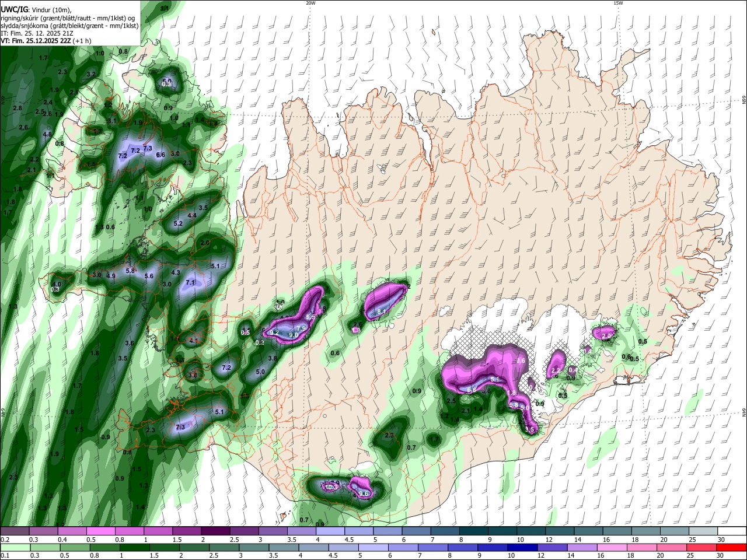Click the 4.0 value in the western peninsula
Screen dimensions: 747x560
click(57, 284)
